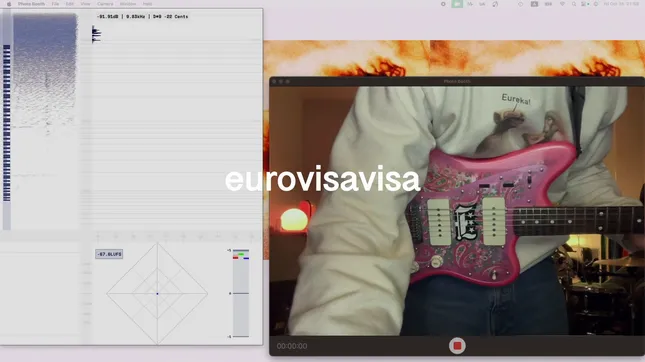The width and height of the screenshot is (645, 362).
Task: Open the View menu
Action: (85, 4)
